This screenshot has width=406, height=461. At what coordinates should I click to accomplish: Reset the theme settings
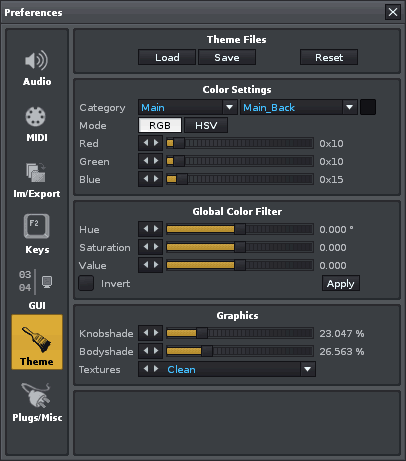329,57
